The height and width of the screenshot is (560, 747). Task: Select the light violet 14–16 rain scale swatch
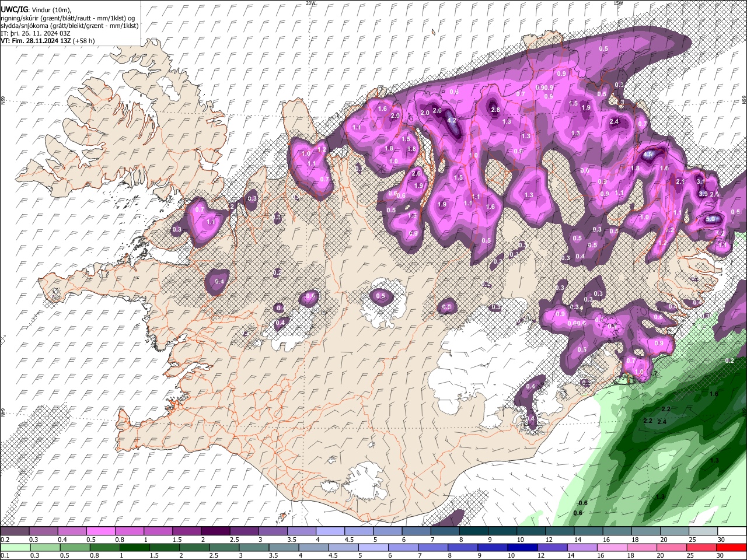coord(583,548)
